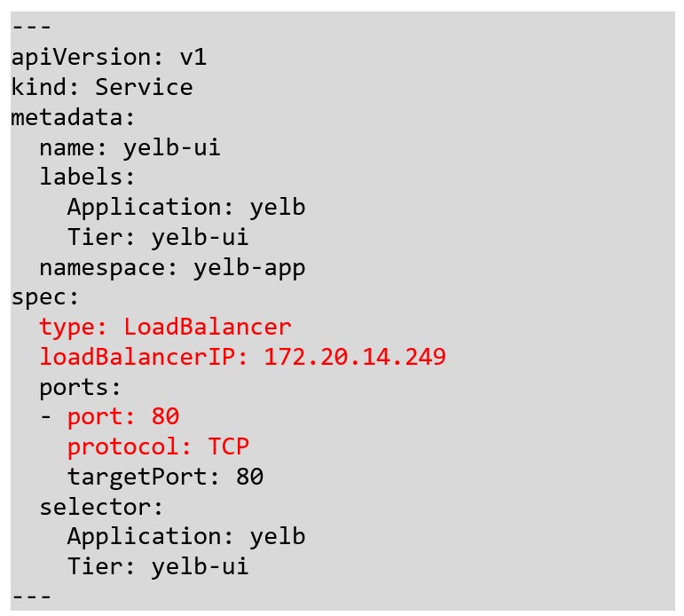This screenshot has width=684, height=616.
Task: Click the red port: 80 line
Action: [122, 416]
